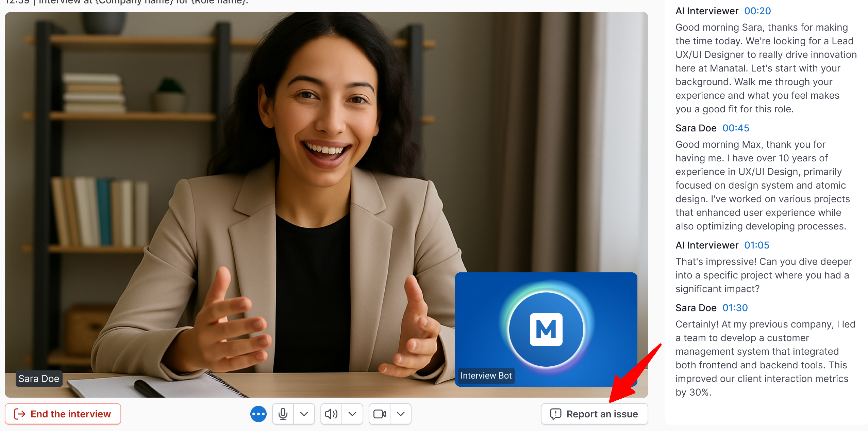Turn off the camera
Image resolution: width=868 pixels, height=431 pixels.
[380, 414]
